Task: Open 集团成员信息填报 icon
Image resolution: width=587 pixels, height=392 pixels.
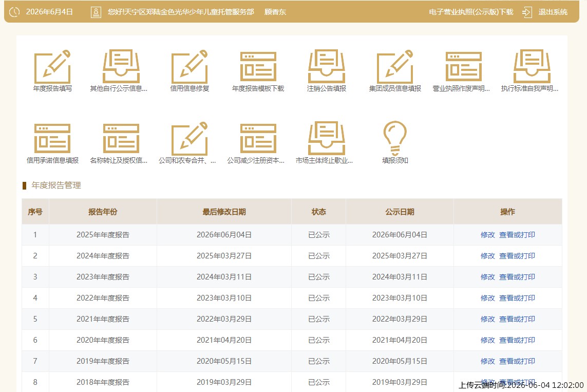Action: click(395, 67)
